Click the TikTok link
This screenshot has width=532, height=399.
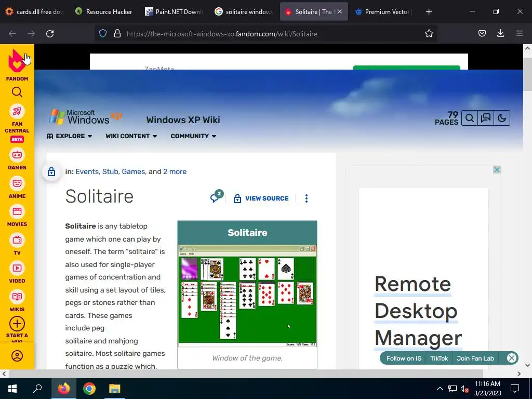[439, 358]
